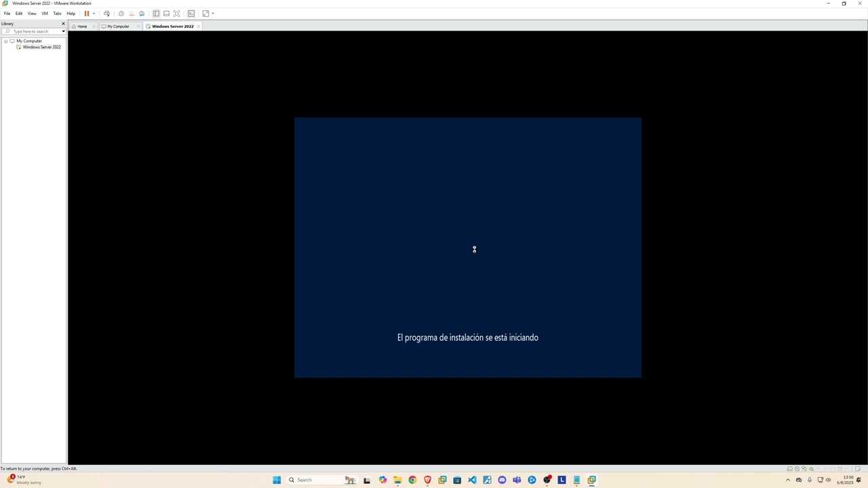This screenshot has width=868, height=488.
Task: Open the File menu
Action: (7, 14)
